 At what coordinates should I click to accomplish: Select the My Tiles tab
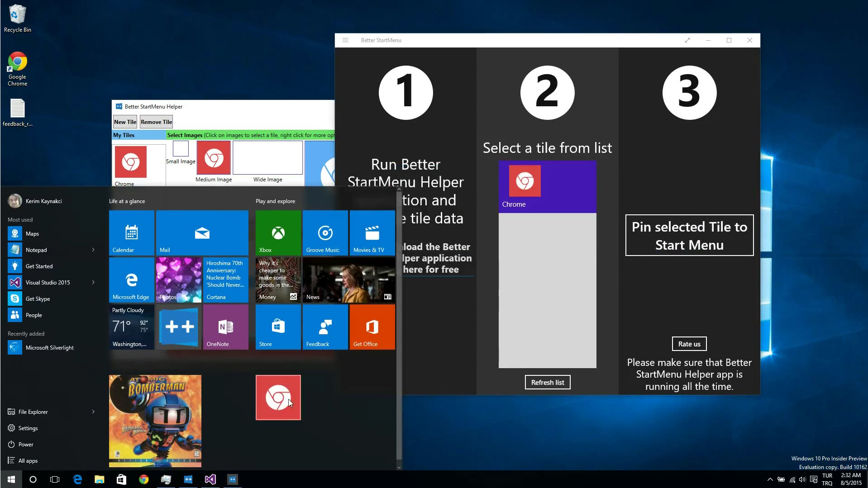[124, 135]
